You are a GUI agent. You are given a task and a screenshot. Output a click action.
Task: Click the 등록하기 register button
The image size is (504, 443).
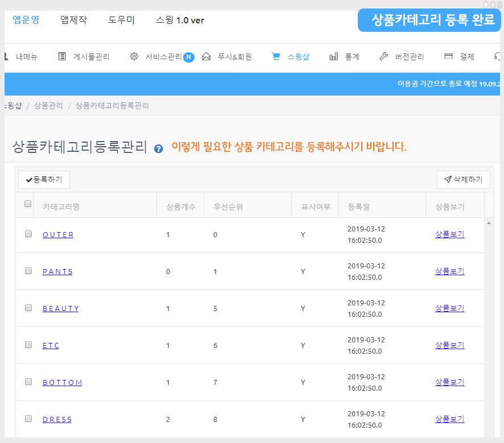point(44,180)
